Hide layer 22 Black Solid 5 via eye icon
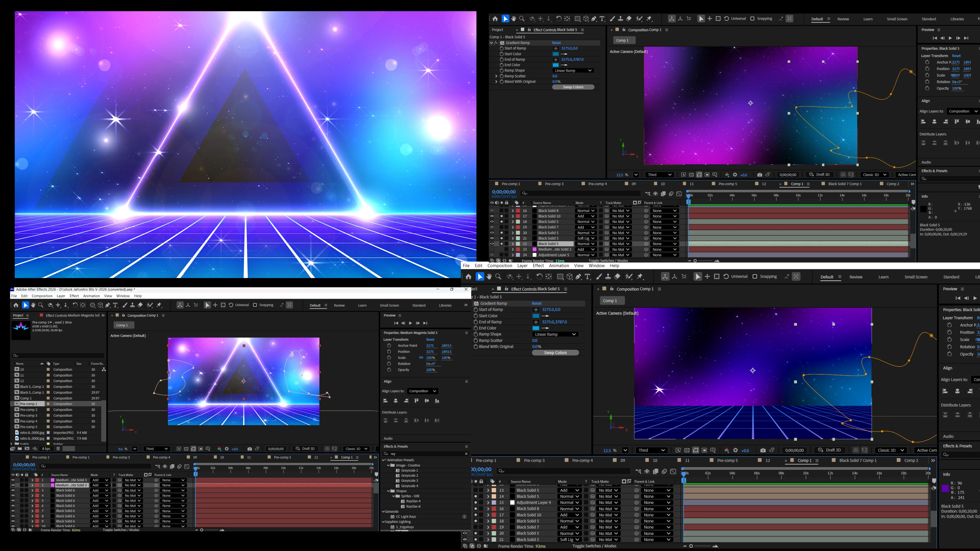The width and height of the screenshot is (980, 551). point(492,244)
